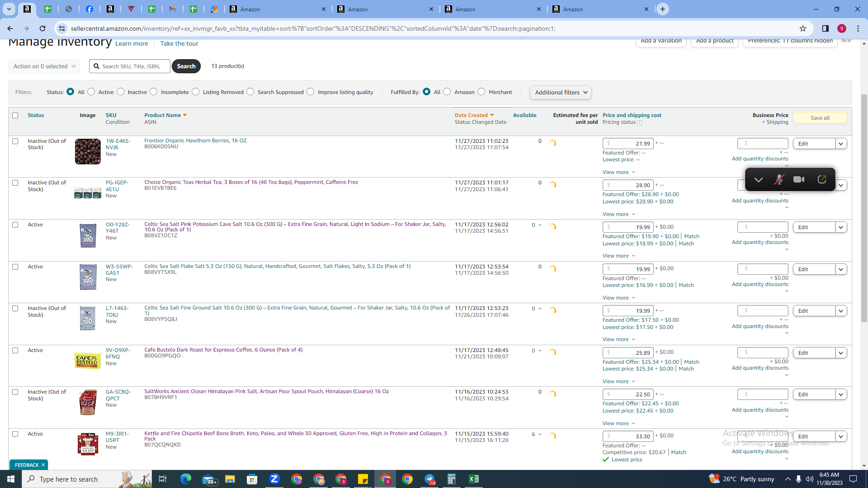The width and height of the screenshot is (868, 488).
Task: Open the notification center icon
Action: click(x=854, y=479)
